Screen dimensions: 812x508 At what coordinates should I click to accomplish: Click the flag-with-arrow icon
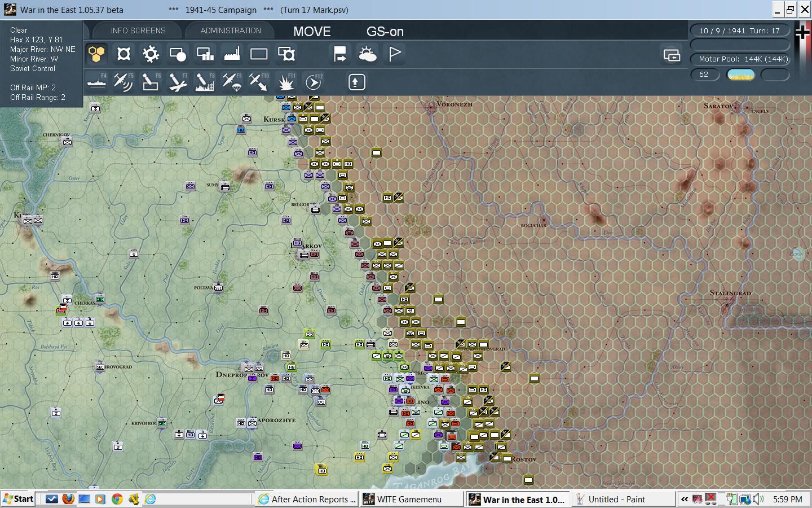click(340, 54)
